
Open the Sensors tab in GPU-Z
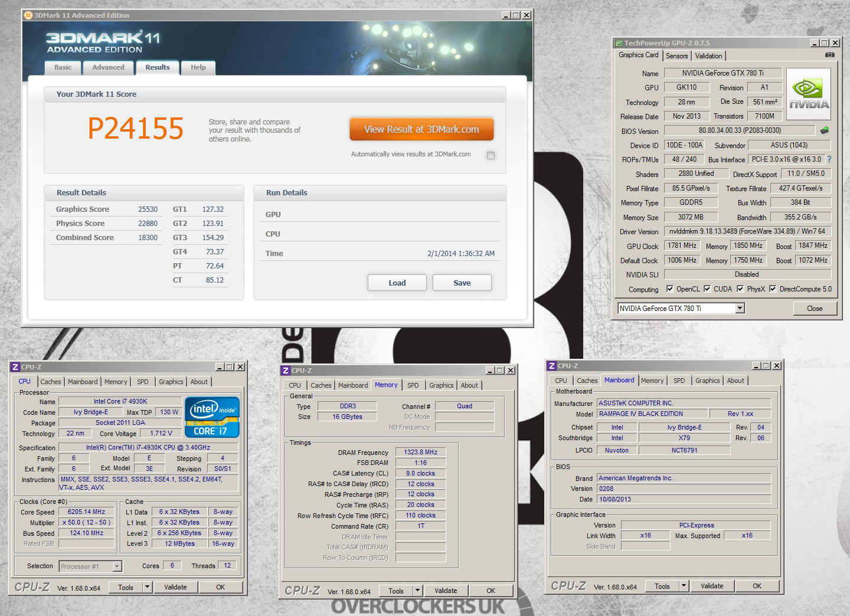tap(677, 56)
